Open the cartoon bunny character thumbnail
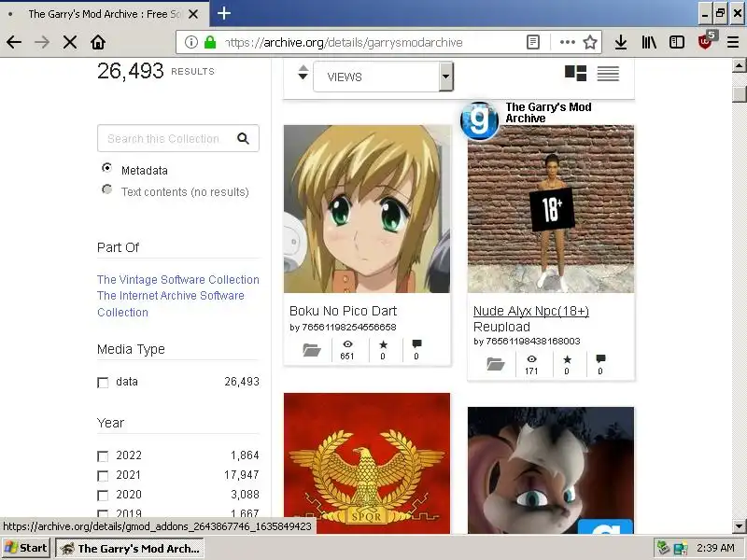Screen dimensions: 747x560 tap(551, 470)
